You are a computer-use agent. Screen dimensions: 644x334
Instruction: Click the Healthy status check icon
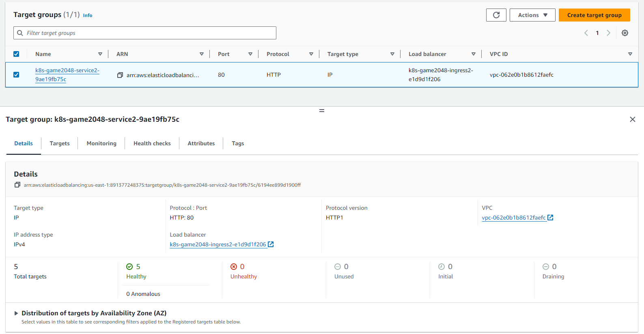point(129,267)
